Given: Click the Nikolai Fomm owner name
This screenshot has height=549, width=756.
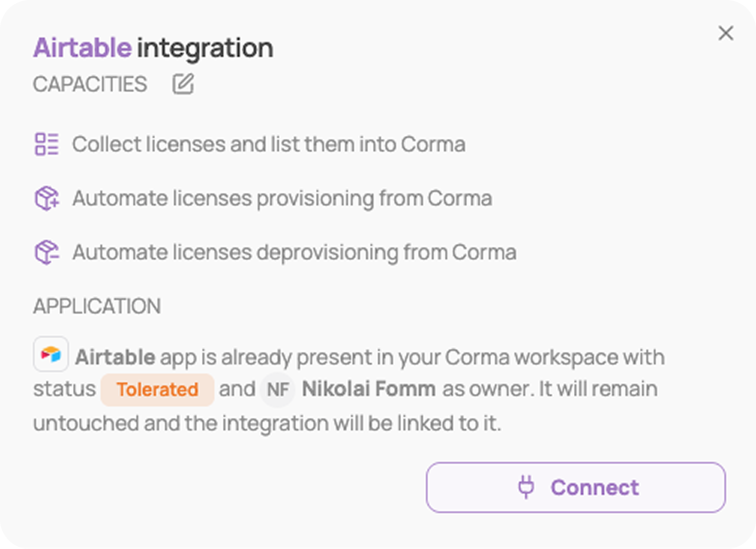Looking at the screenshot, I should 368,389.
